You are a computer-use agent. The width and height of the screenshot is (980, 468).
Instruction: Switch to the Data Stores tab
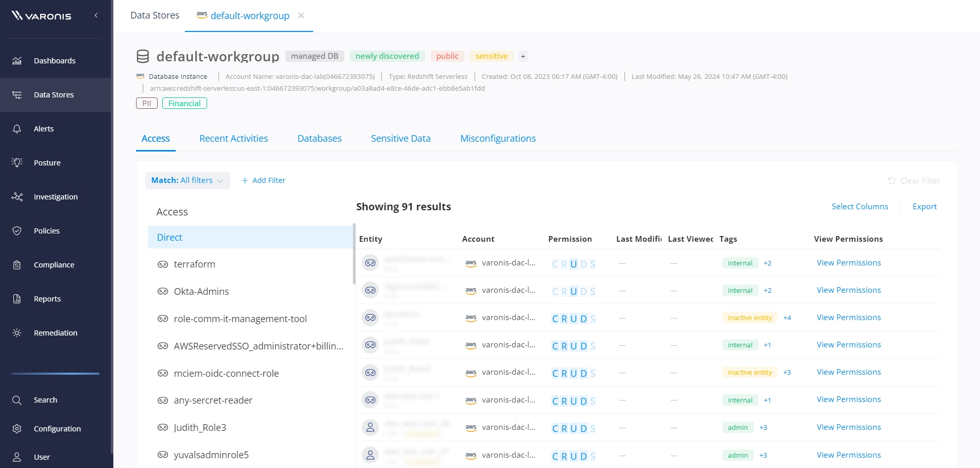(x=155, y=15)
